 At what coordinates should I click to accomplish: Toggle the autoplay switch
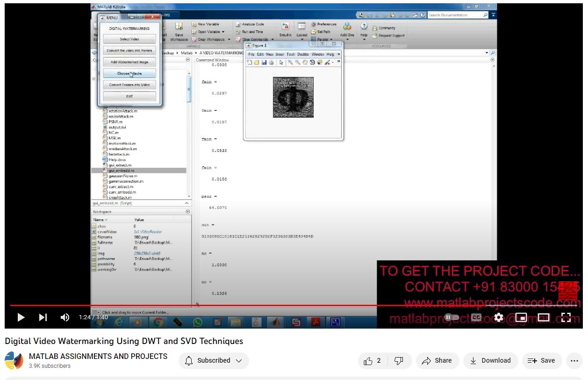tap(452, 317)
